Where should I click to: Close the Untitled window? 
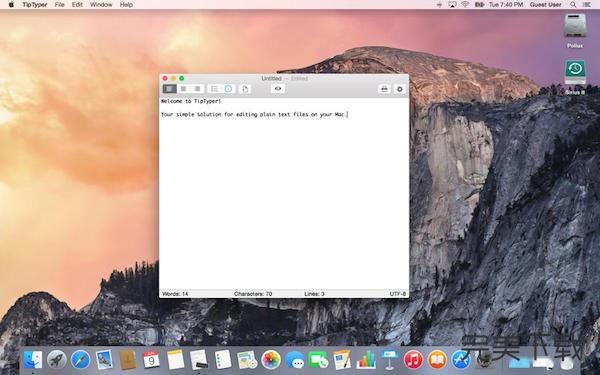[165, 78]
